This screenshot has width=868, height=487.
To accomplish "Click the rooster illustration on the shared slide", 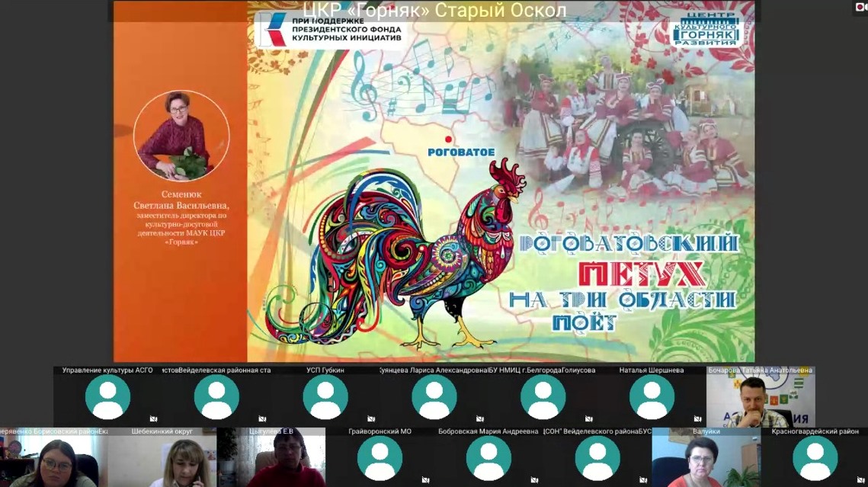I will 396,255.
